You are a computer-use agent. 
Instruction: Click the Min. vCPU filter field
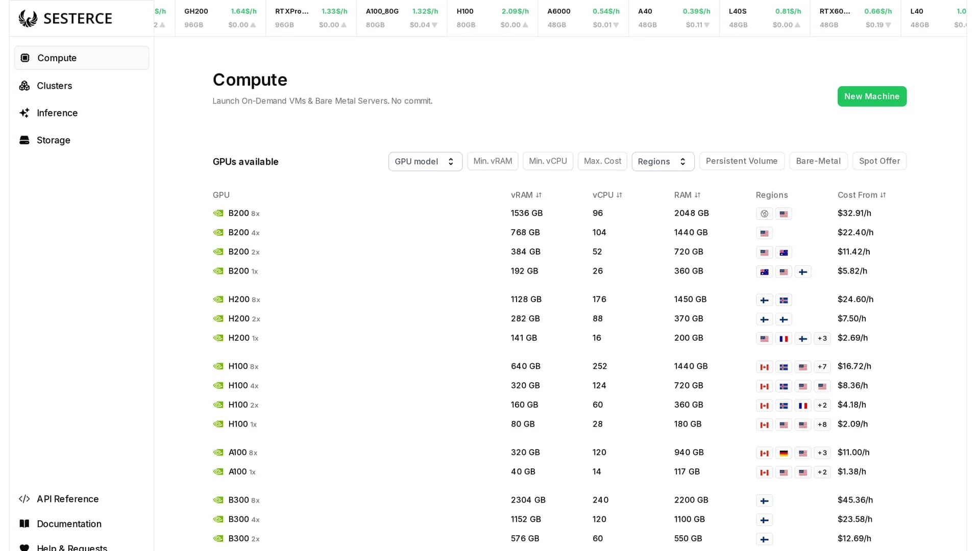548,161
